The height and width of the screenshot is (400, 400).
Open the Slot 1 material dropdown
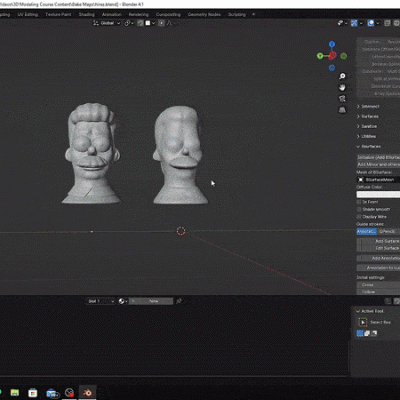pyautogui.click(x=101, y=301)
